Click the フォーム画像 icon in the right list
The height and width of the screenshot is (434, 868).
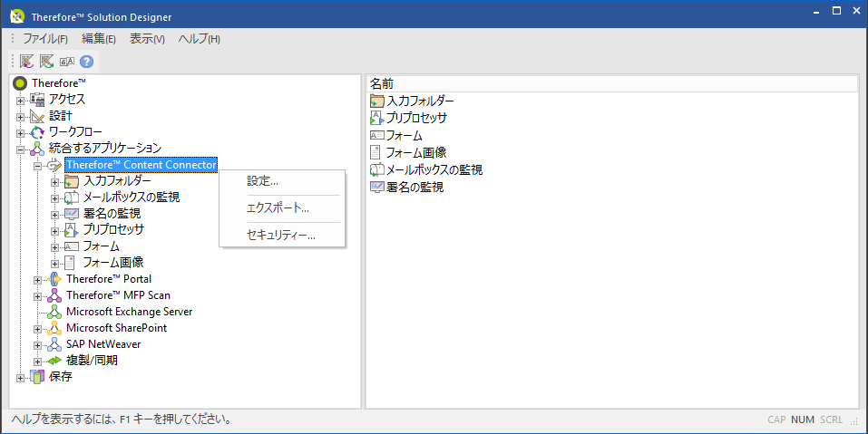[375, 152]
